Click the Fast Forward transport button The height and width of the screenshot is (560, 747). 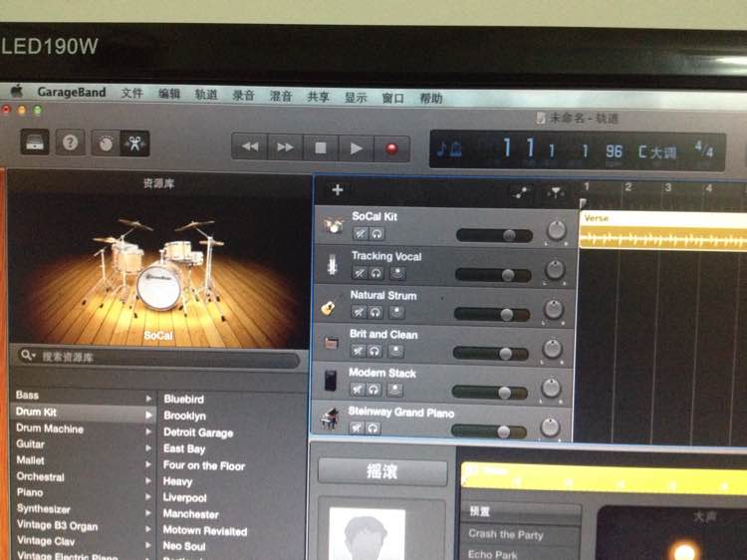(286, 147)
